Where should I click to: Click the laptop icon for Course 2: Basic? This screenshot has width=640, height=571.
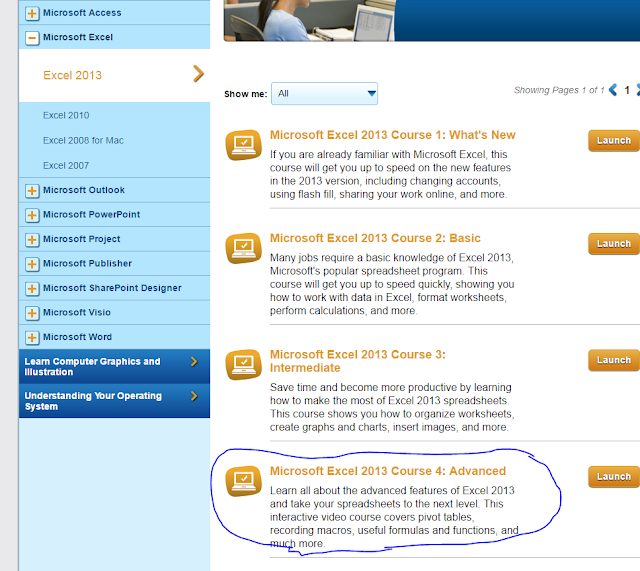click(244, 248)
